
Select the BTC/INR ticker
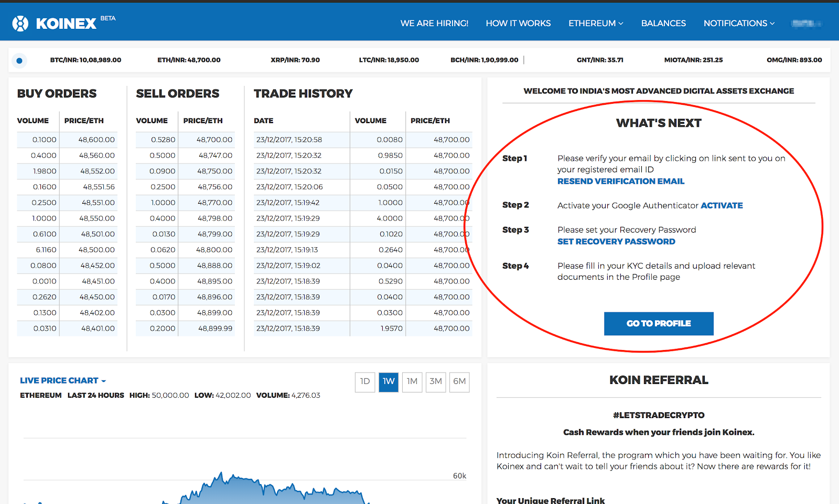(85, 60)
